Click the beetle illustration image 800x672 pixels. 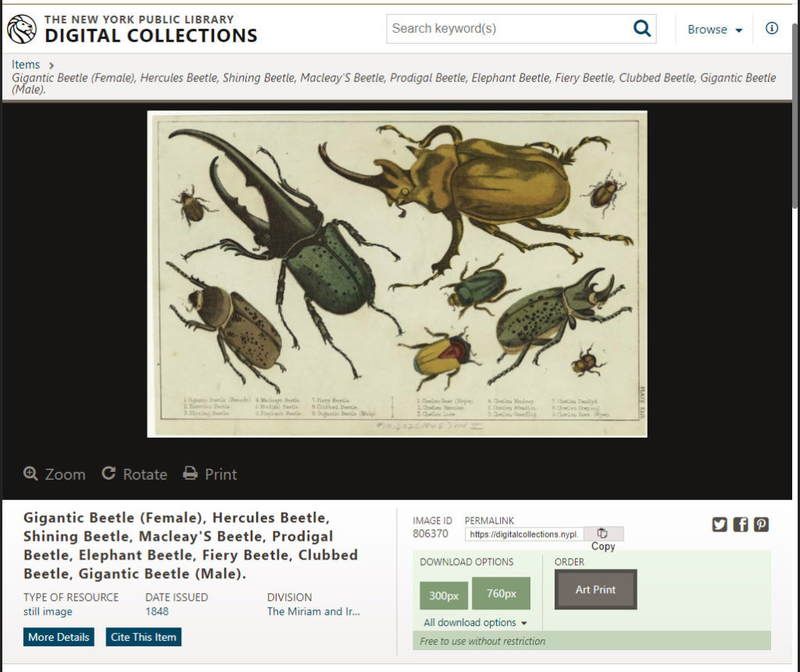(x=397, y=274)
